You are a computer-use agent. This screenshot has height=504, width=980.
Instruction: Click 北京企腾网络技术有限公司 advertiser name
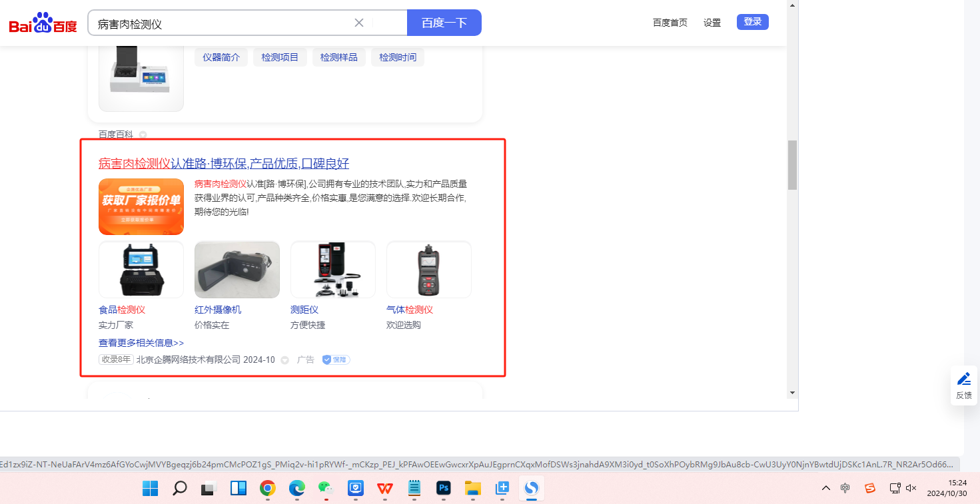click(x=189, y=360)
